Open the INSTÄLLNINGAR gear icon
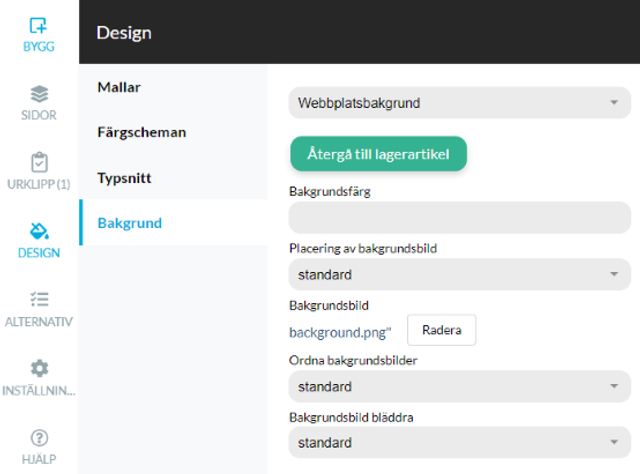The image size is (640, 474). point(39,368)
